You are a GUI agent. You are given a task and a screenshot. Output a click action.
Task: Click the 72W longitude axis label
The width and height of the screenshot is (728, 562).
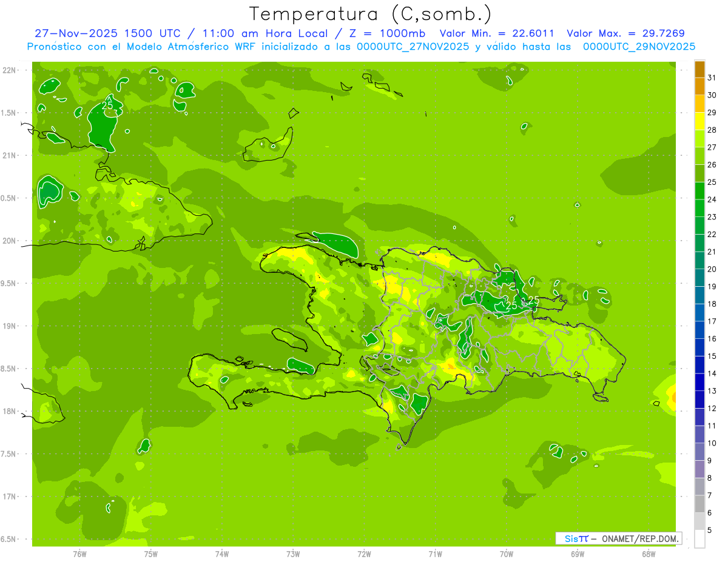(x=364, y=554)
